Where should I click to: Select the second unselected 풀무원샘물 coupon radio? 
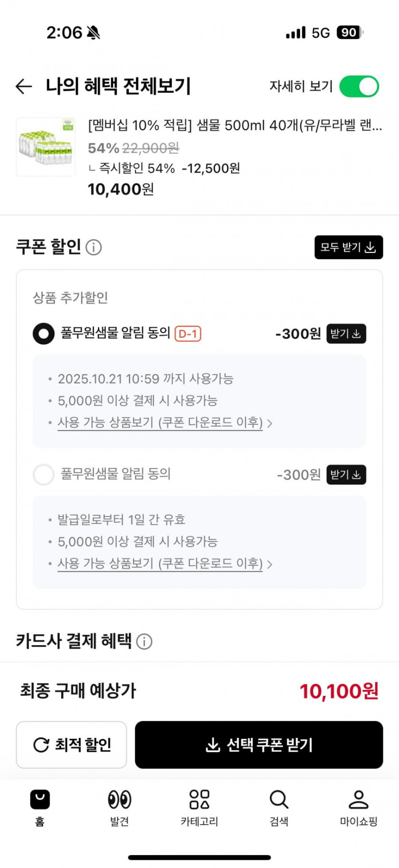coord(43,475)
